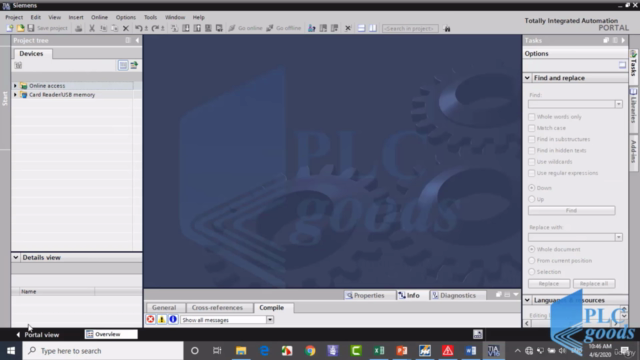Viewport: 640px width, 360px height.
Task: Click the Overview button in the bottom bar
Action: click(111, 334)
